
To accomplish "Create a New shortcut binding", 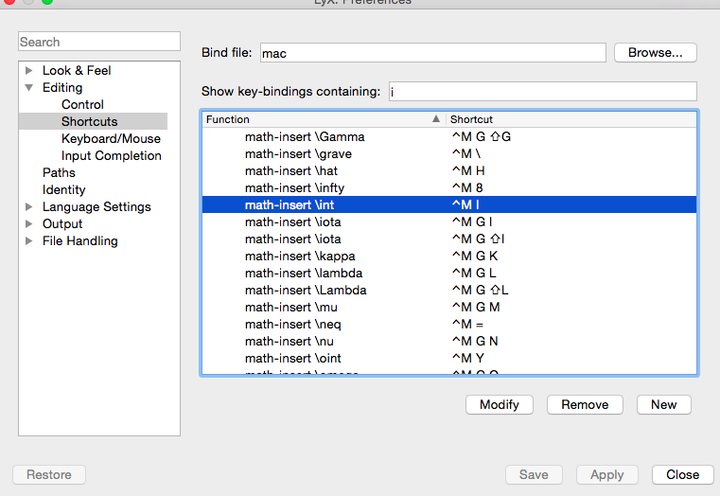I will click(663, 404).
